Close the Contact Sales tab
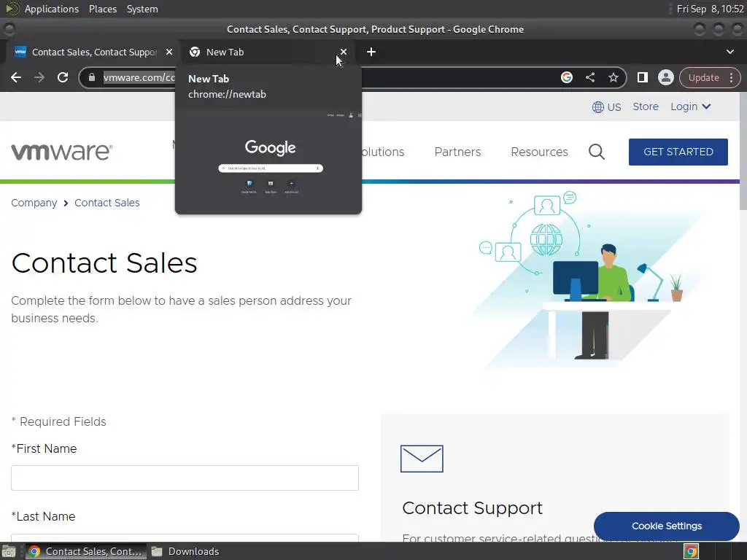Viewport: 747px width, 560px height. pyautogui.click(x=169, y=52)
